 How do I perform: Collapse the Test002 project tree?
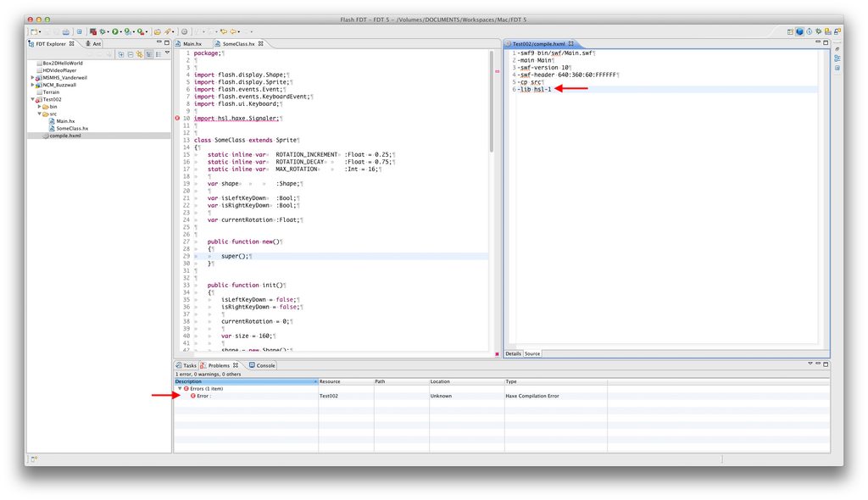pyautogui.click(x=33, y=99)
